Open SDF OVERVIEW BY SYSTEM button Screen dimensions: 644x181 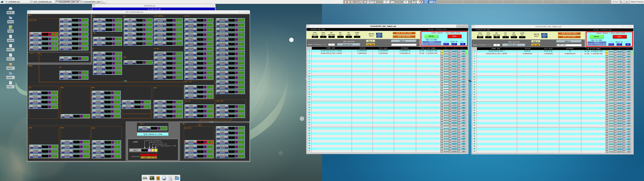click(x=152, y=134)
